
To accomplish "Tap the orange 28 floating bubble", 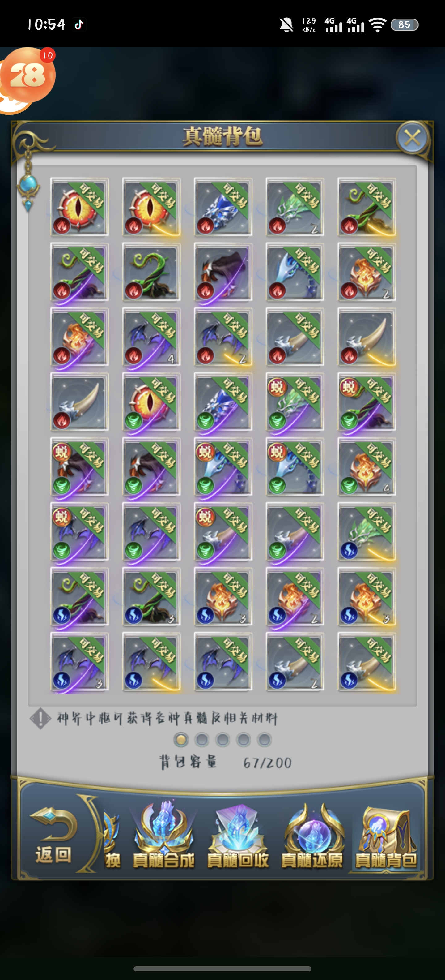I will pyautogui.click(x=28, y=76).
